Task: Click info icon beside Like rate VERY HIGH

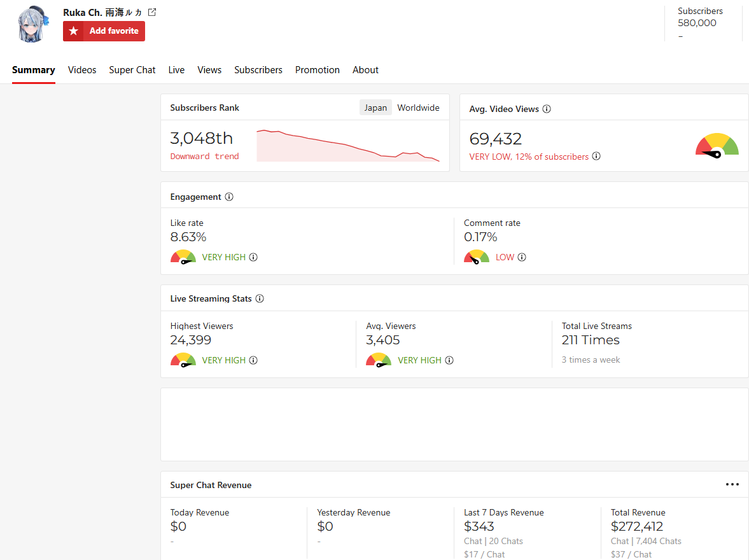Action: (253, 257)
